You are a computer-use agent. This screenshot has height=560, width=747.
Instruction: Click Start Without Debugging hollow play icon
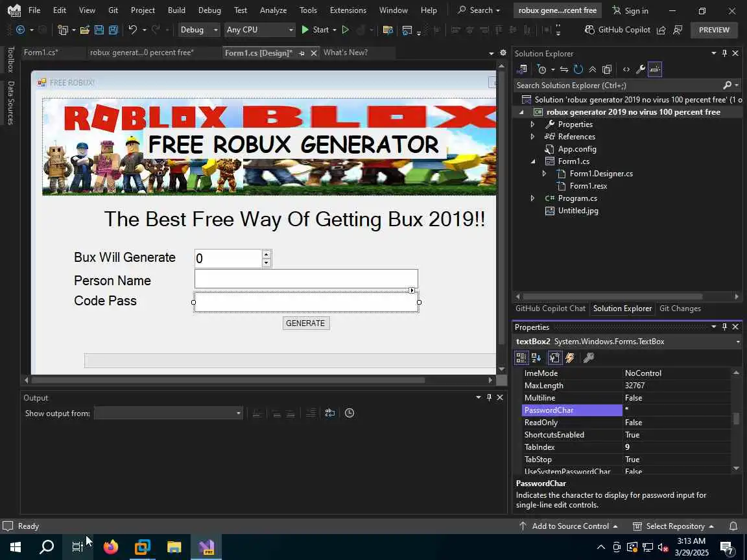tap(346, 30)
